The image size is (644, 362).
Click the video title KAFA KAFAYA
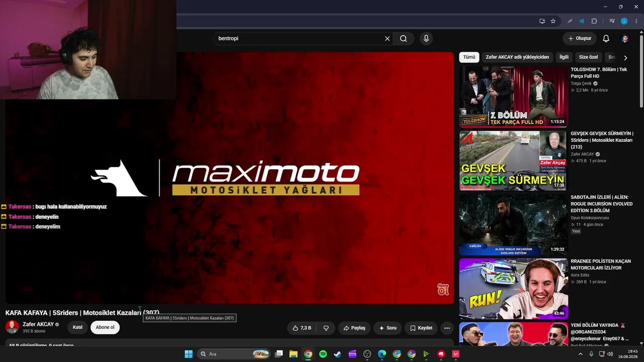[83, 313]
